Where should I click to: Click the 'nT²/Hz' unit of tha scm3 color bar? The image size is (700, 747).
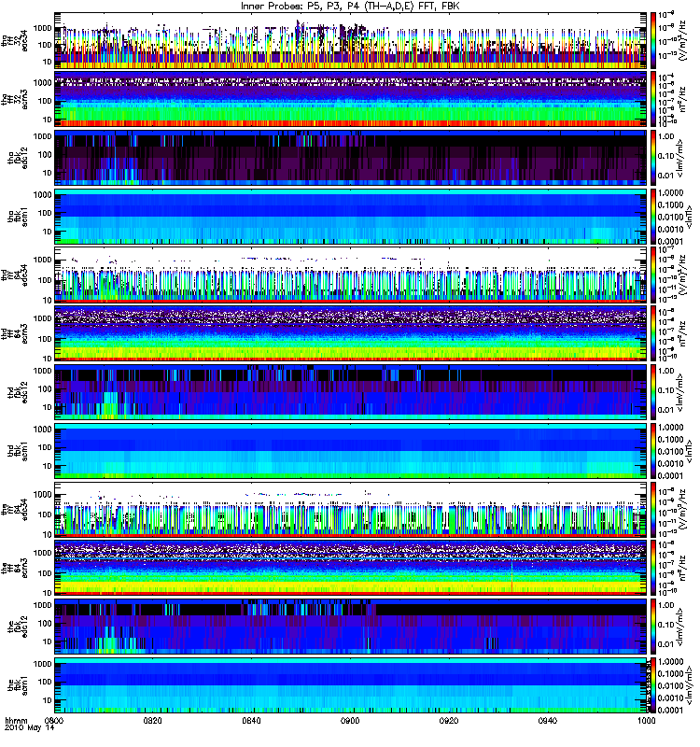click(x=682, y=99)
